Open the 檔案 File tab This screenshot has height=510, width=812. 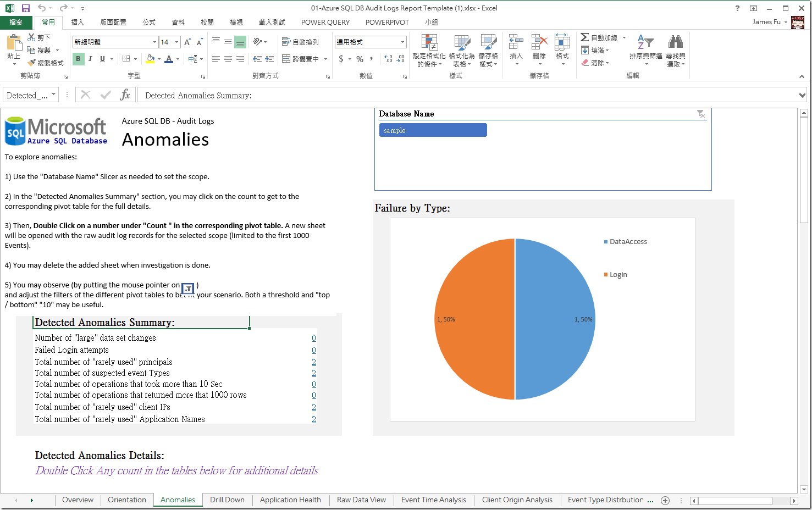coord(16,23)
